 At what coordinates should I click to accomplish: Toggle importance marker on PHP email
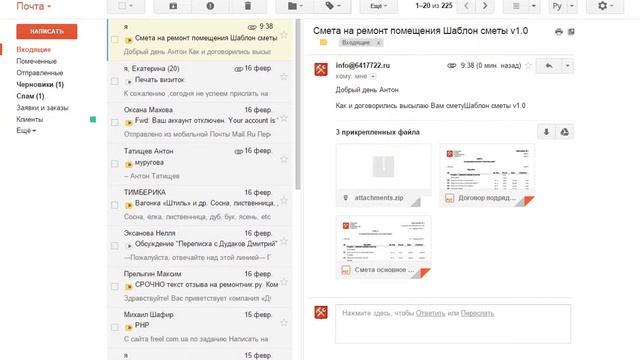(129, 327)
